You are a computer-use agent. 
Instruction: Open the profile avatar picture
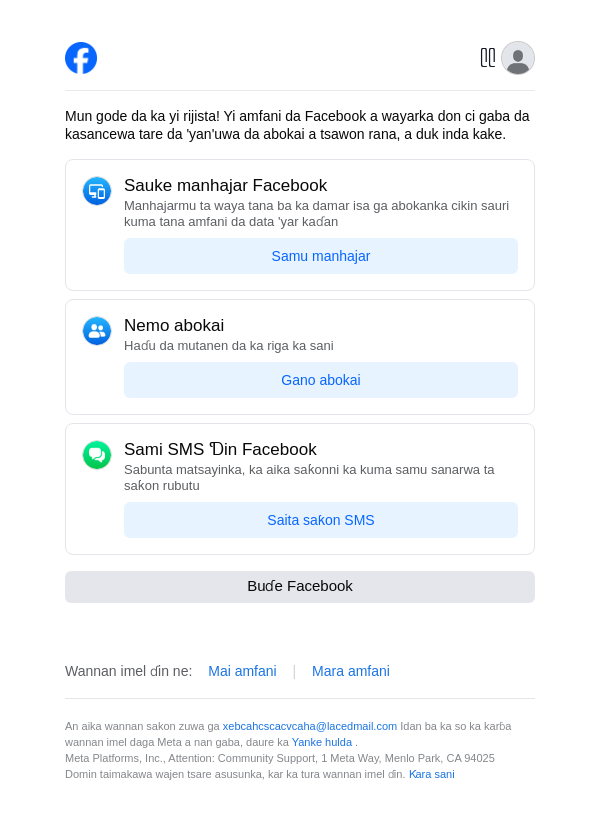(x=518, y=58)
